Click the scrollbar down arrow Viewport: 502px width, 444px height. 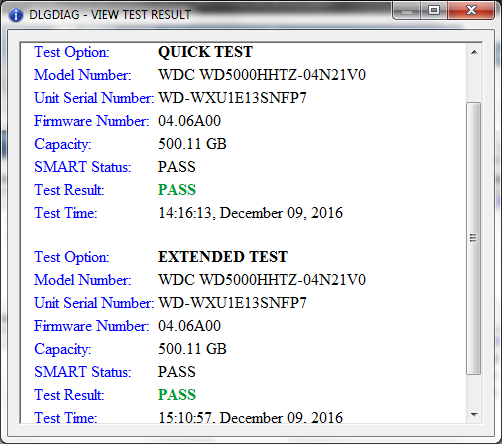coord(474,415)
